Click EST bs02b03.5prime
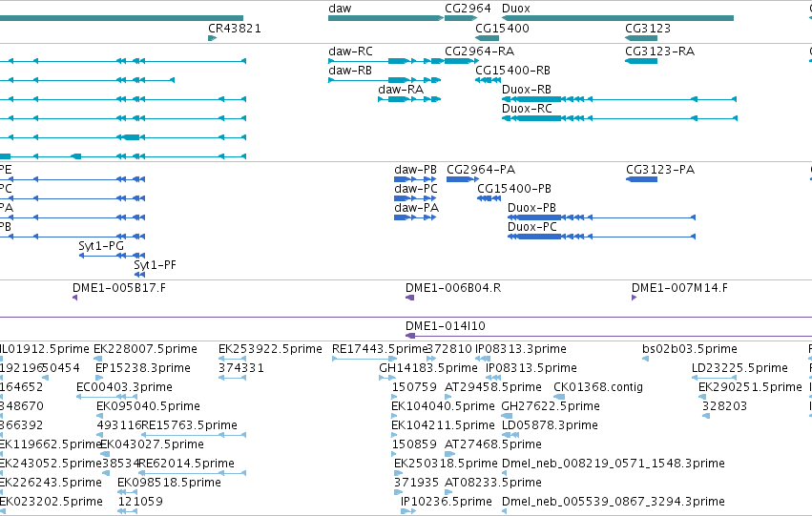Image resolution: width=812 pixels, height=516 pixels. point(645,359)
